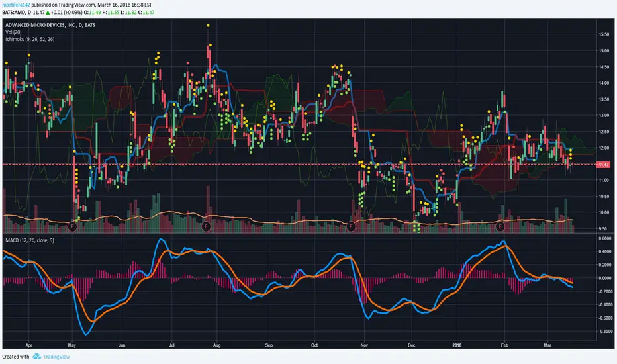Click the Nov label on time axis
This screenshot has width=617, height=364.
point(364,345)
